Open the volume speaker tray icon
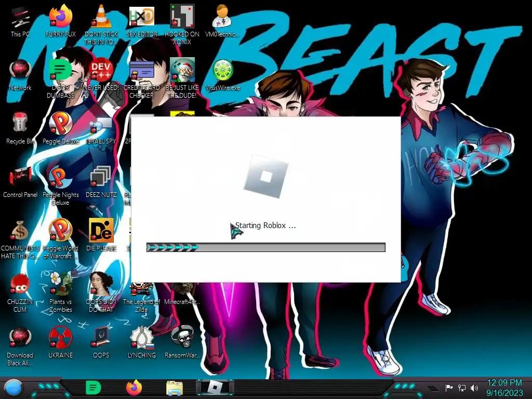532x399 pixels. [x=474, y=388]
